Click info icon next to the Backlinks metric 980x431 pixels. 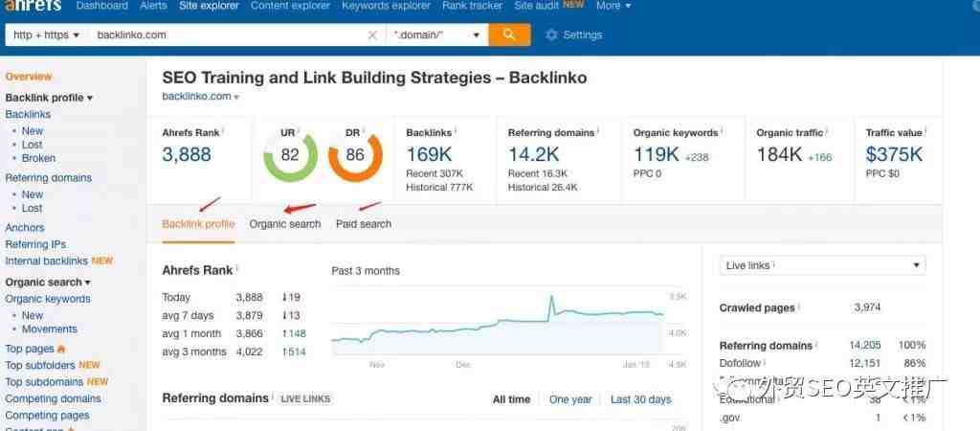455,131
